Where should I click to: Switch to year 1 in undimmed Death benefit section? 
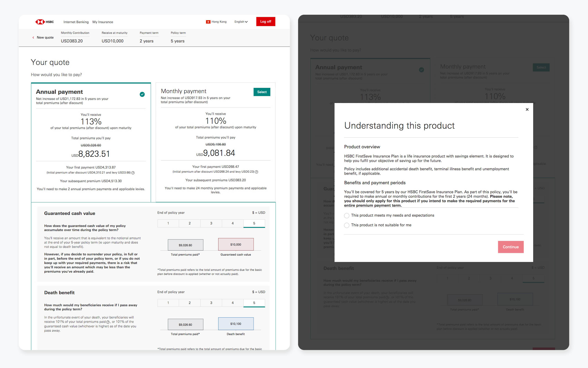(x=168, y=303)
